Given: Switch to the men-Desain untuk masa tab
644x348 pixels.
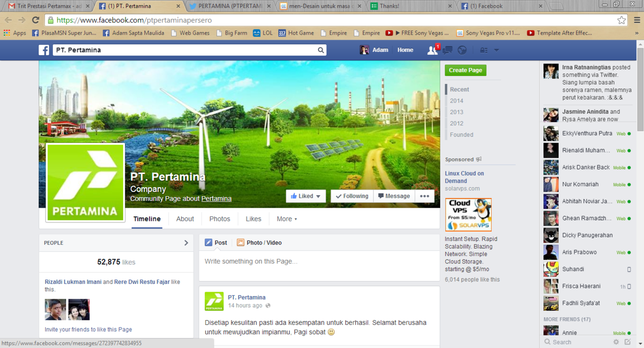Looking at the screenshot, I should (x=319, y=7).
